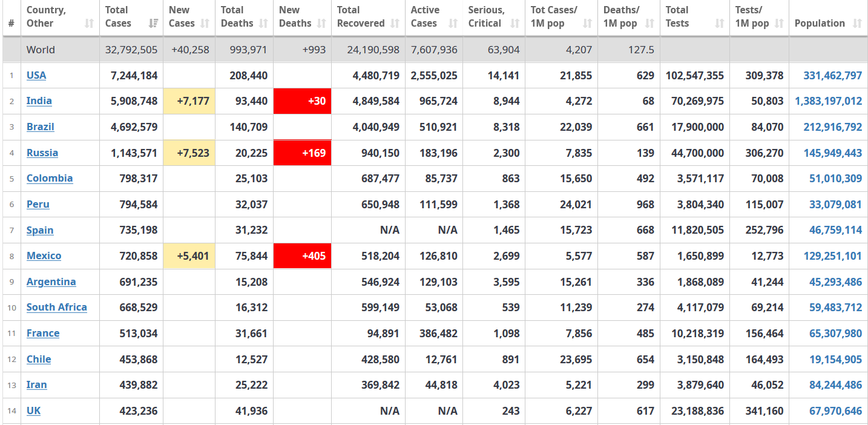
Task: Open the Mexico country link
Action: coord(44,255)
